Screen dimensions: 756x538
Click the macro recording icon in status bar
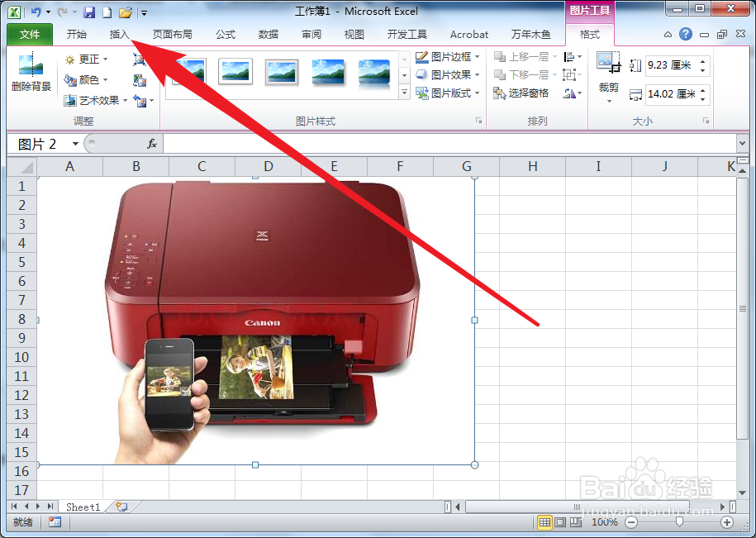[x=55, y=522]
